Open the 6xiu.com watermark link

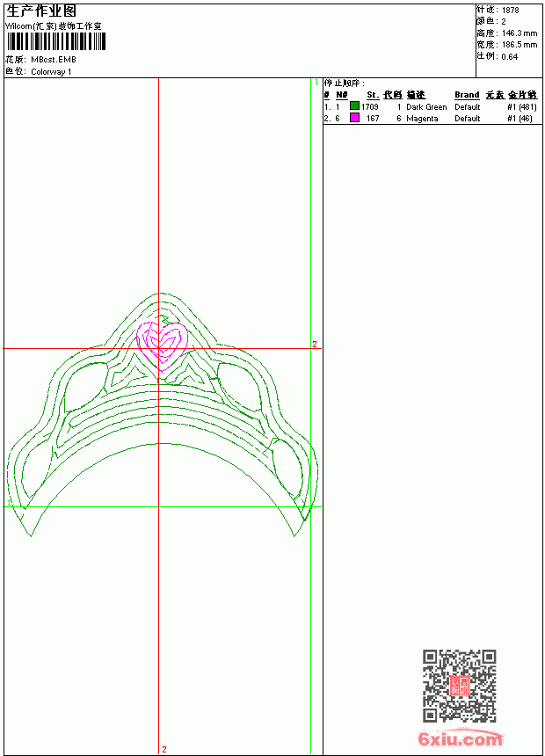[x=461, y=738]
